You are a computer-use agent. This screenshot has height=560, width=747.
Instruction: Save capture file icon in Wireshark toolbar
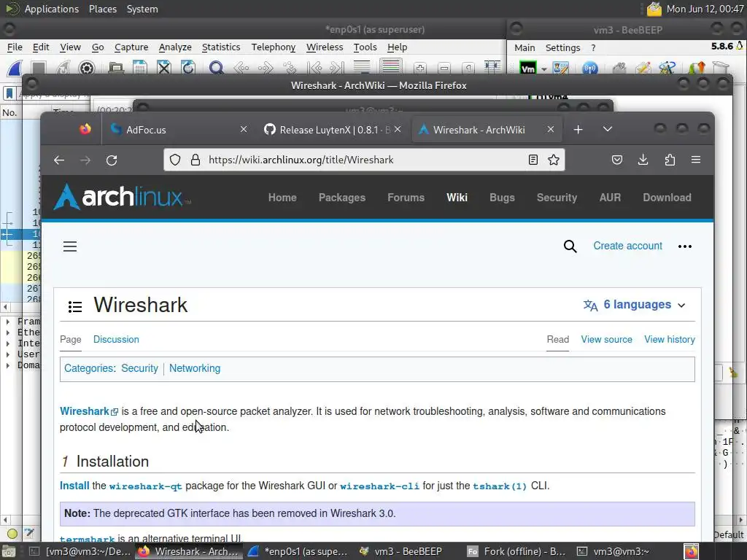pos(139,68)
